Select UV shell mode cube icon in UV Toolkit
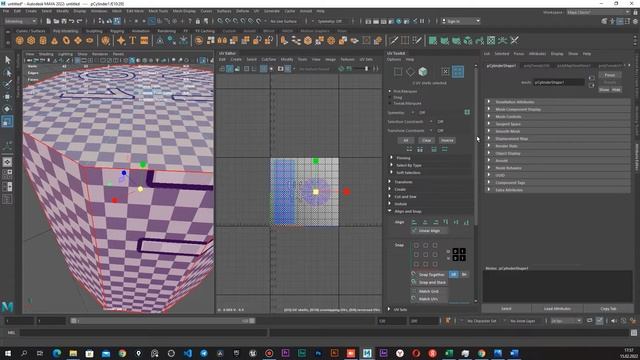This screenshot has width=640, height=360. pos(423,71)
